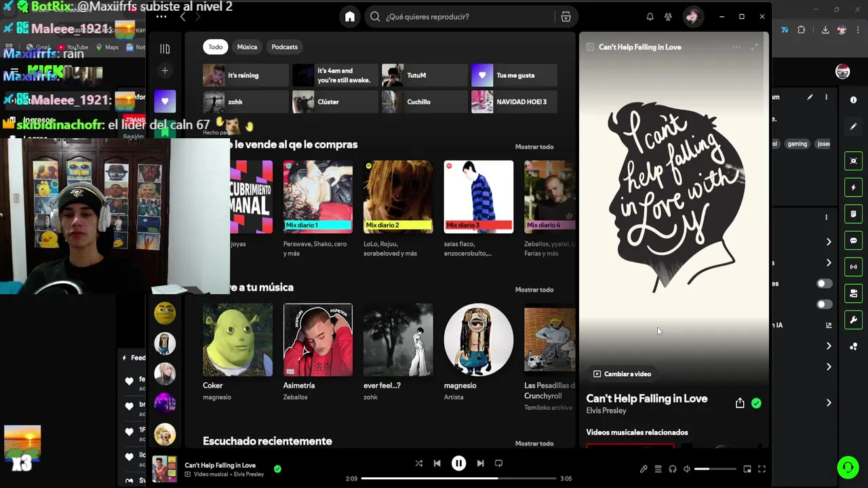
Task: Open the Friend Activity icon
Action: pyautogui.click(x=668, y=17)
